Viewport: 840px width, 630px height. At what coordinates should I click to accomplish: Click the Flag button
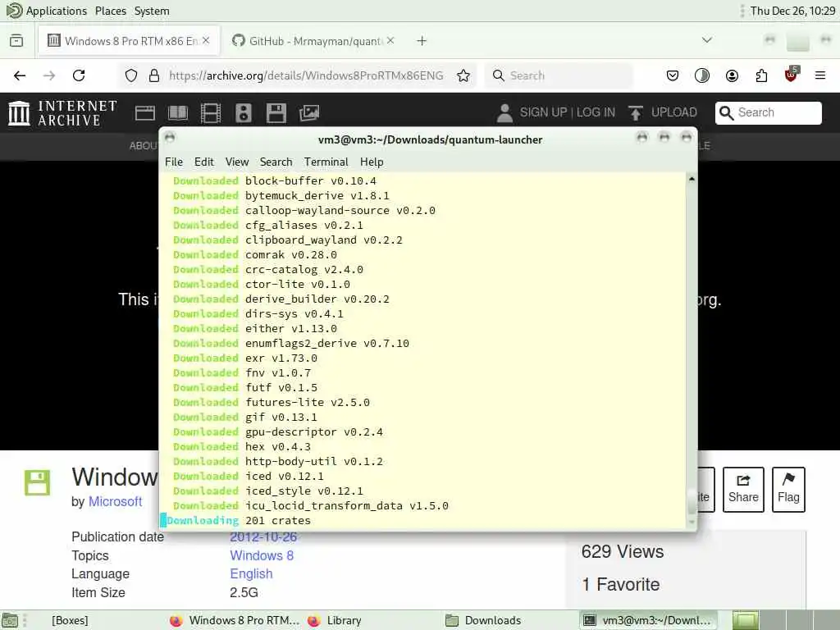(x=788, y=489)
